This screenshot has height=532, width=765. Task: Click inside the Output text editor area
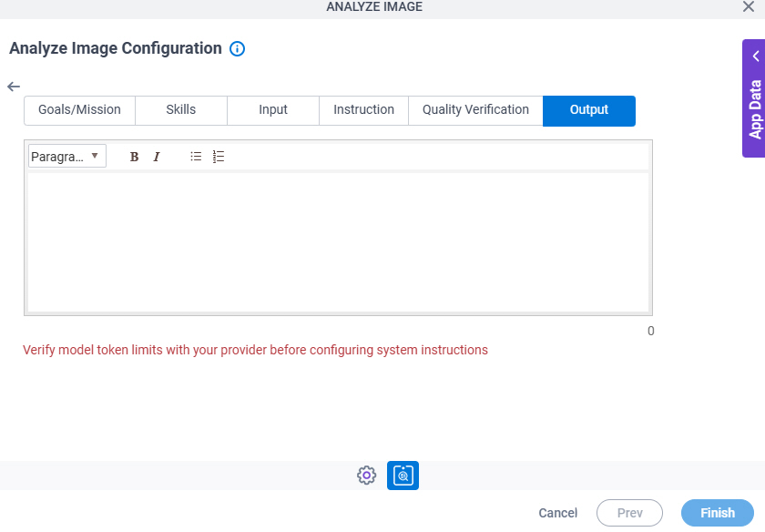click(338, 242)
